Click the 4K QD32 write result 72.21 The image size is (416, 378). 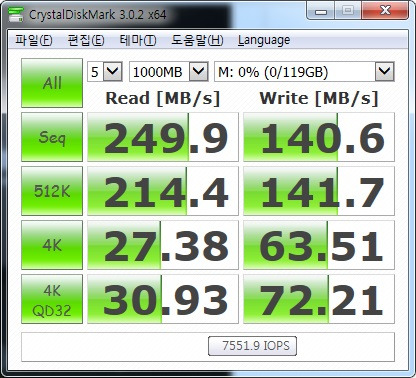[319, 299]
